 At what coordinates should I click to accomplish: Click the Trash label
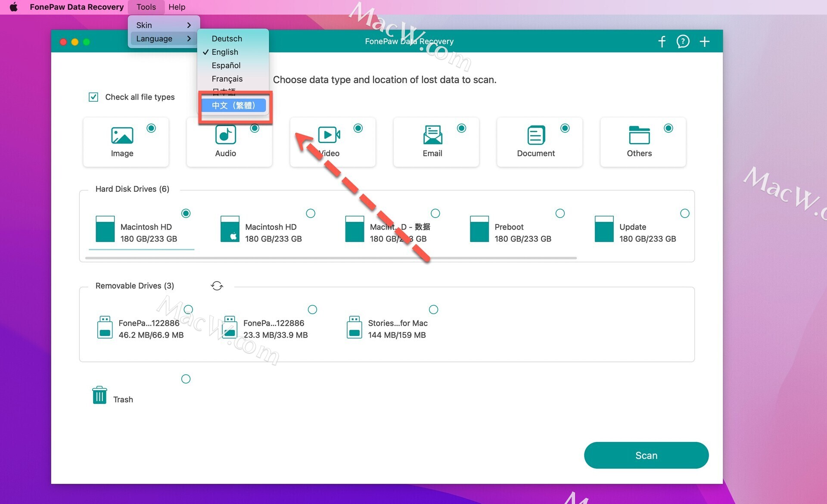coord(123,399)
